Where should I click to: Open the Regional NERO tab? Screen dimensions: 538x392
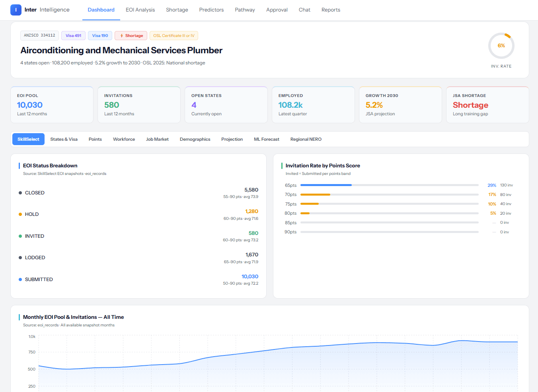pyautogui.click(x=306, y=139)
